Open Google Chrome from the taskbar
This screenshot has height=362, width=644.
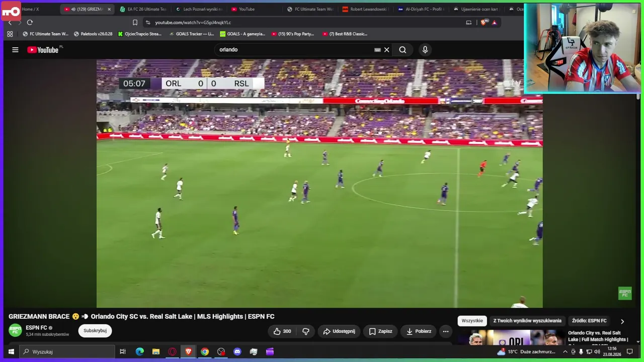coord(205,351)
